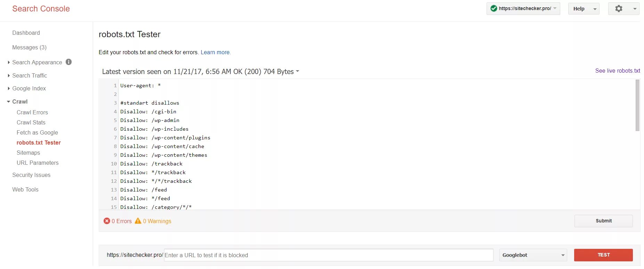Open the sitechecker.pro property selector
This screenshot has width=644, height=269.
[x=523, y=9]
